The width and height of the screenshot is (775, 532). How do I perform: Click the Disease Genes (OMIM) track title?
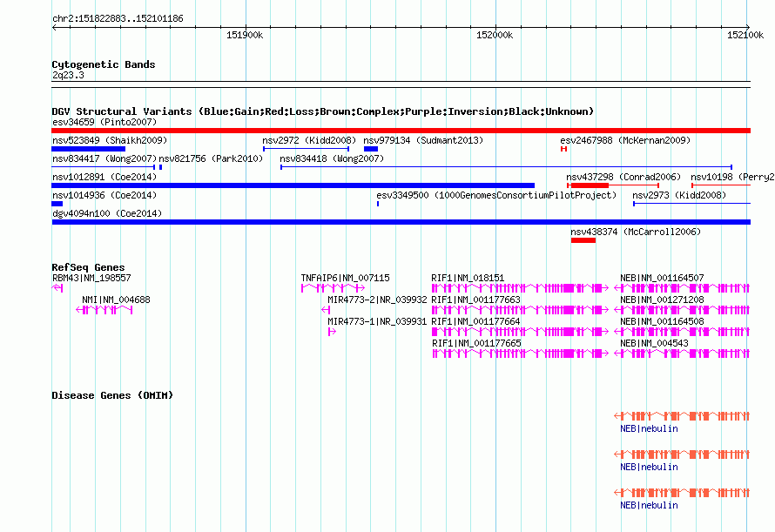[112, 395]
